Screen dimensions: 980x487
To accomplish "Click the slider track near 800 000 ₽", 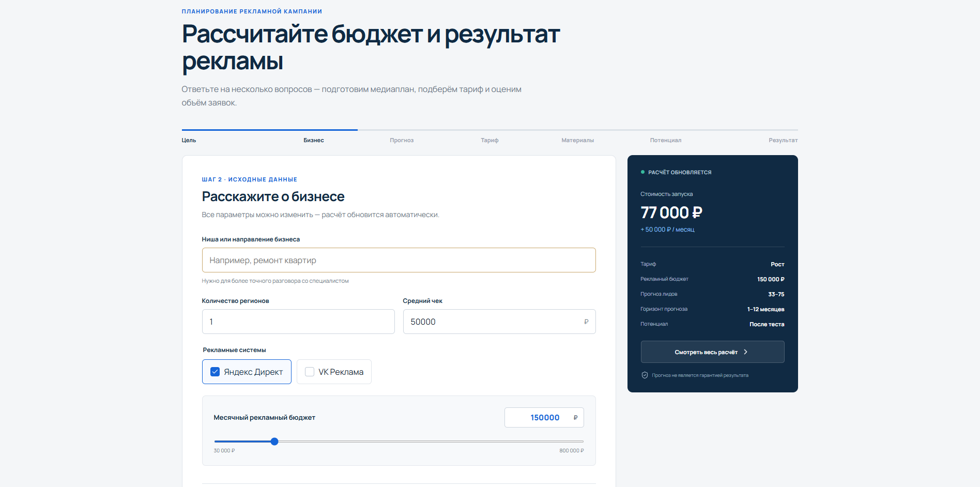I will (578, 442).
